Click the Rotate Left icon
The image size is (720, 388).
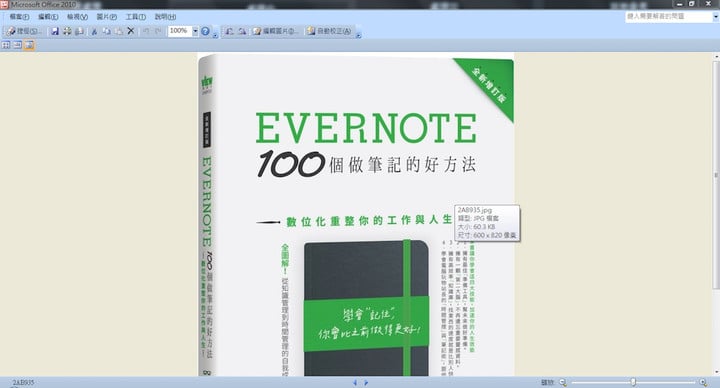tap(230, 31)
